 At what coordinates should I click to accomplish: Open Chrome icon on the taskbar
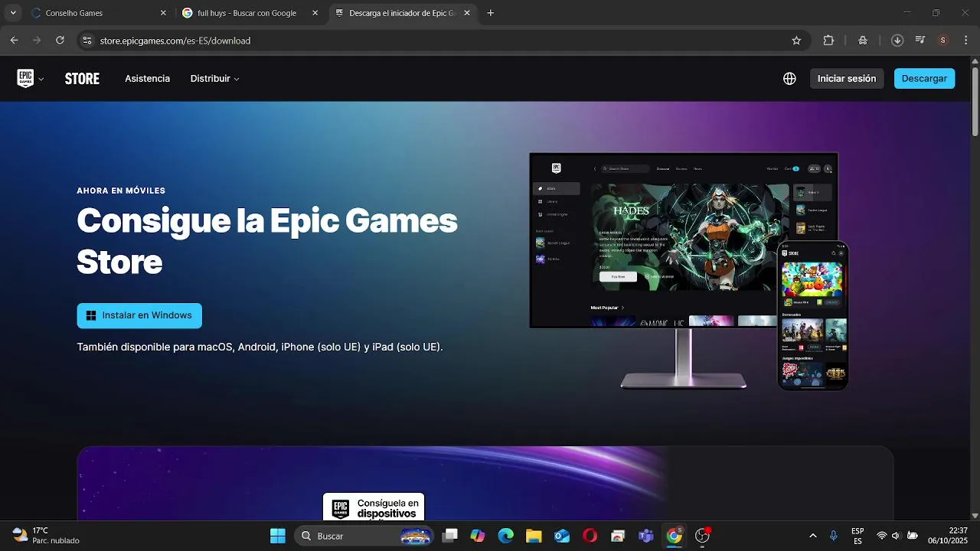tap(675, 536)
